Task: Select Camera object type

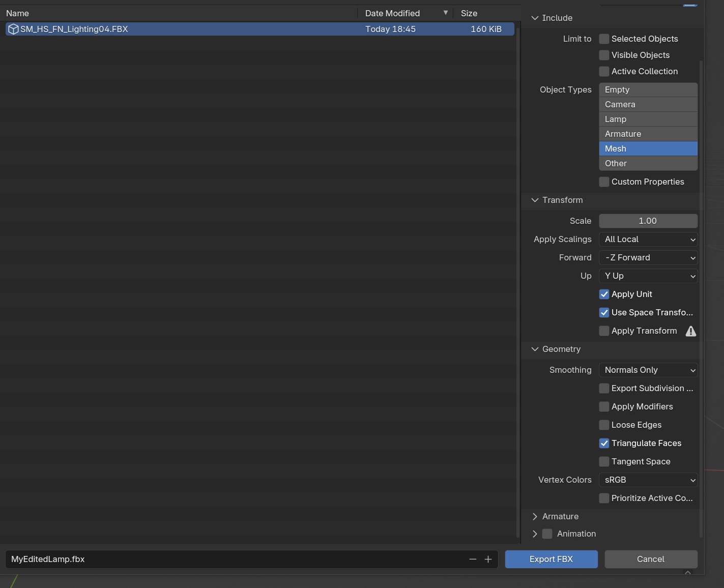Action: pos(648,104)
